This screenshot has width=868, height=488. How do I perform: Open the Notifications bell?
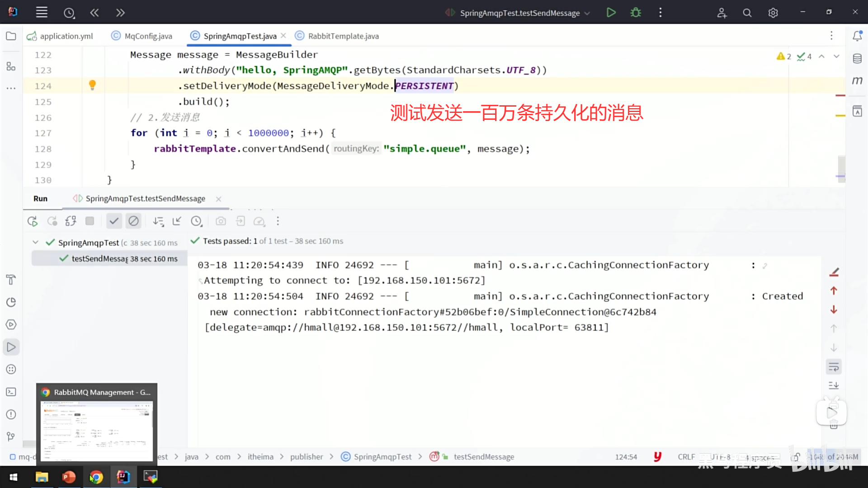coord(857,36)
